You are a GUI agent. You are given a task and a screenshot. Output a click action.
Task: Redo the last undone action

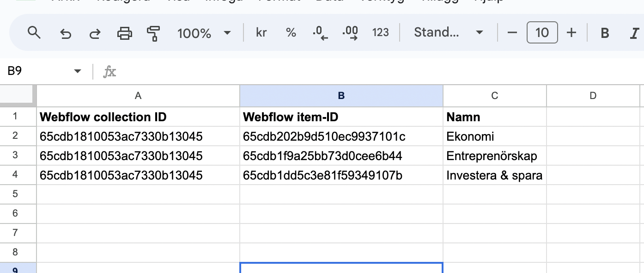(95, 33)
